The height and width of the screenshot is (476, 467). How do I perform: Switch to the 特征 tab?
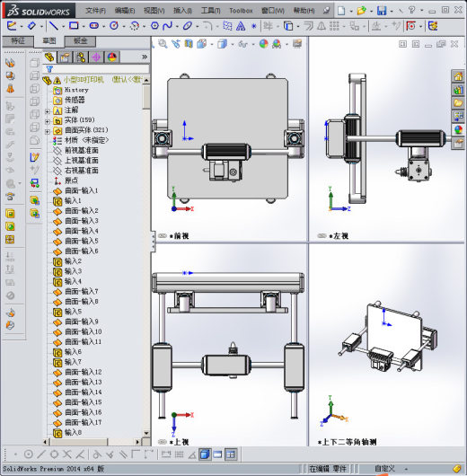tap(18, 40)
